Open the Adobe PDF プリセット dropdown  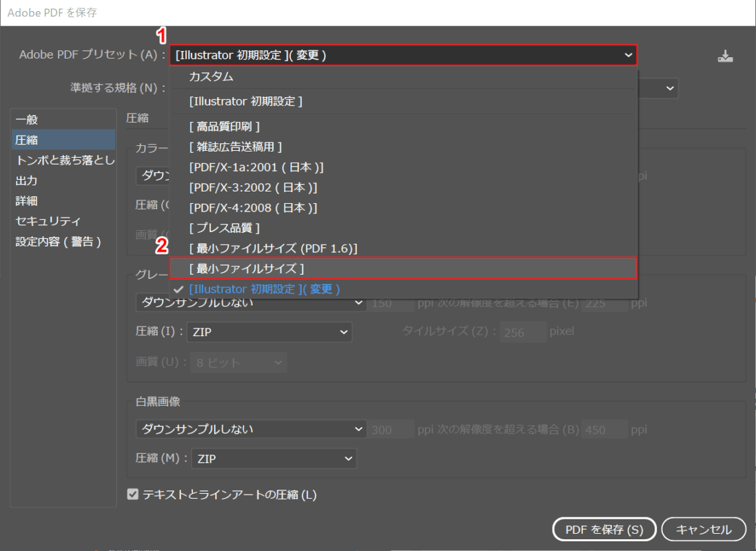click(x=403, y=55)
